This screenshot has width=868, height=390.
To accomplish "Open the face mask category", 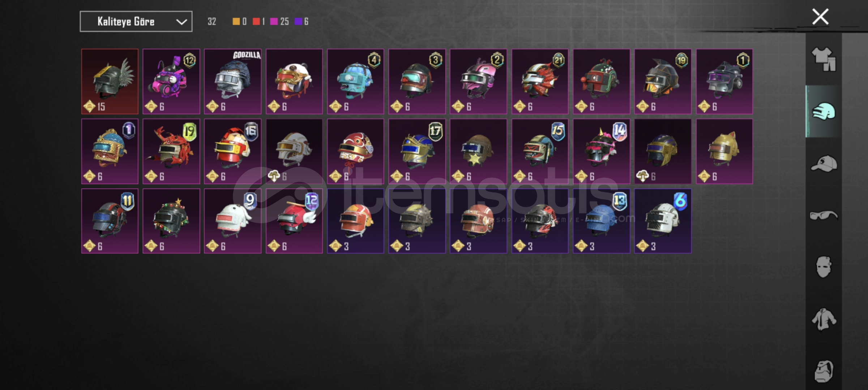I will [824, 267].
